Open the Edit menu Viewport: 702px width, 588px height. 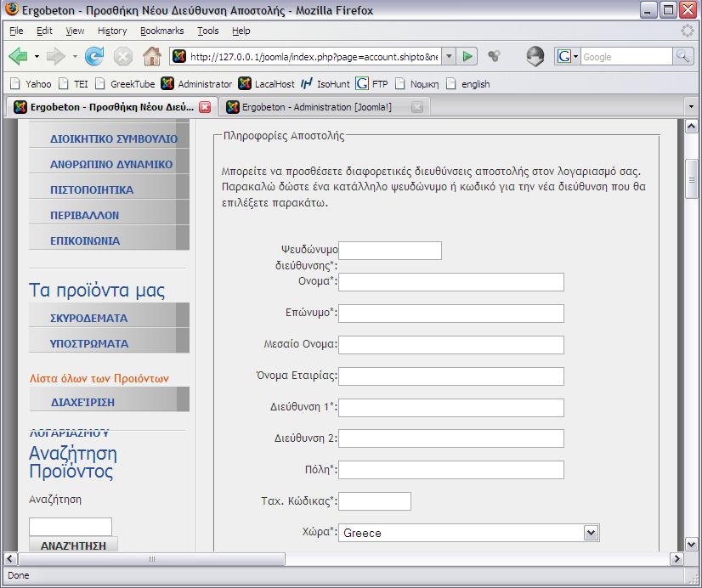pos(44,31)
